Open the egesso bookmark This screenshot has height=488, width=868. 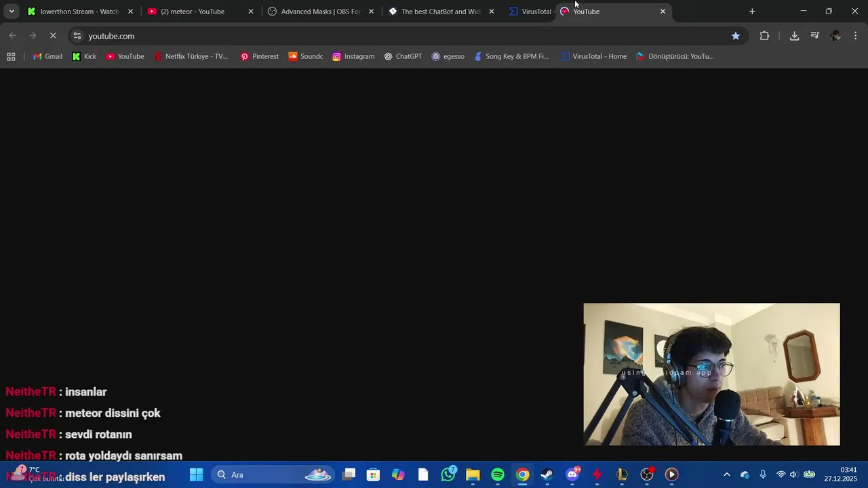(x=448, y=56)
